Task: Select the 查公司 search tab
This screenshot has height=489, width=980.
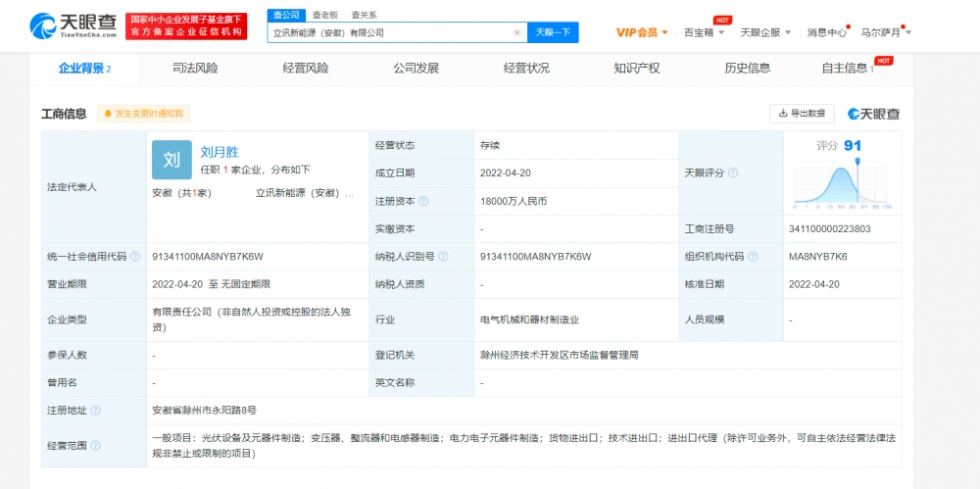Action: tap(287, 15)
